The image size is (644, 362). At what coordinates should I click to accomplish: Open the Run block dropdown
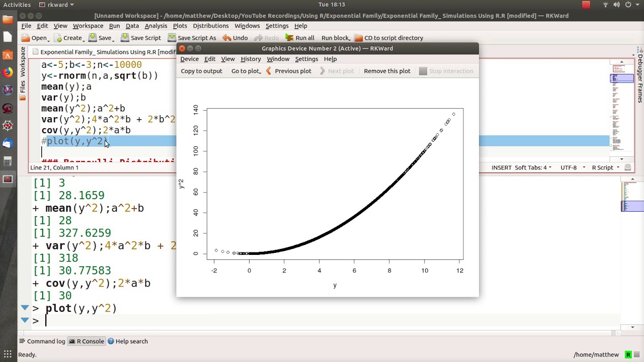pyautogui.click(x=335, y=38)
